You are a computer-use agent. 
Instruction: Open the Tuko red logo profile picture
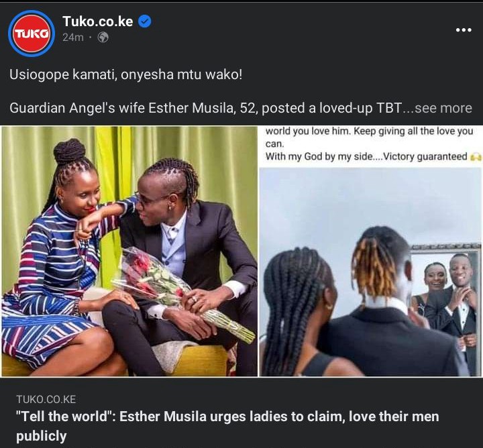[32, 34]
